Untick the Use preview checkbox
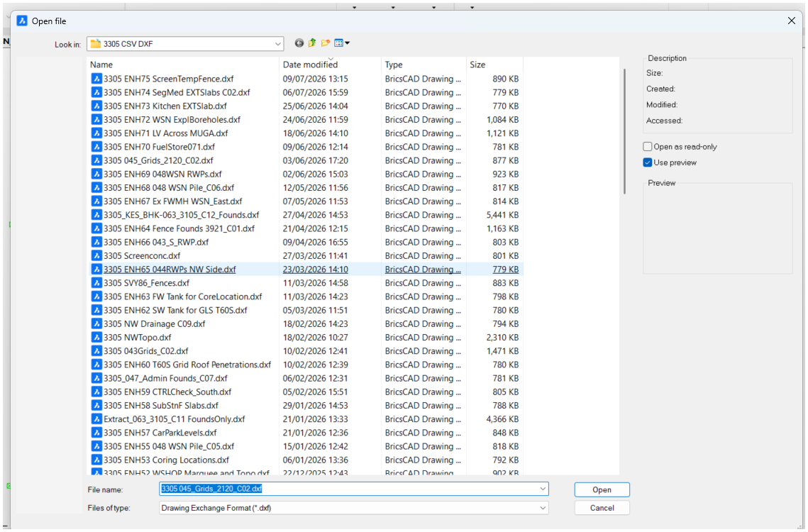 (648, 162)
